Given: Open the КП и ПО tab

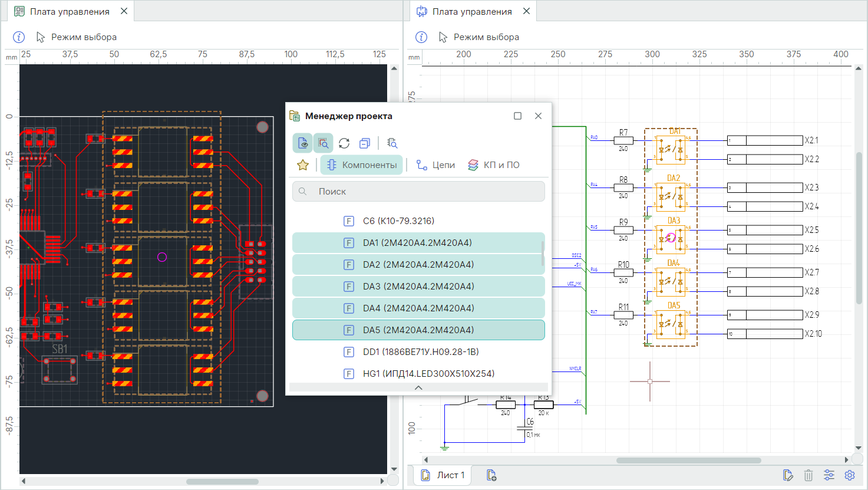Looking at the screenshot, I should (x=494, y=165).
